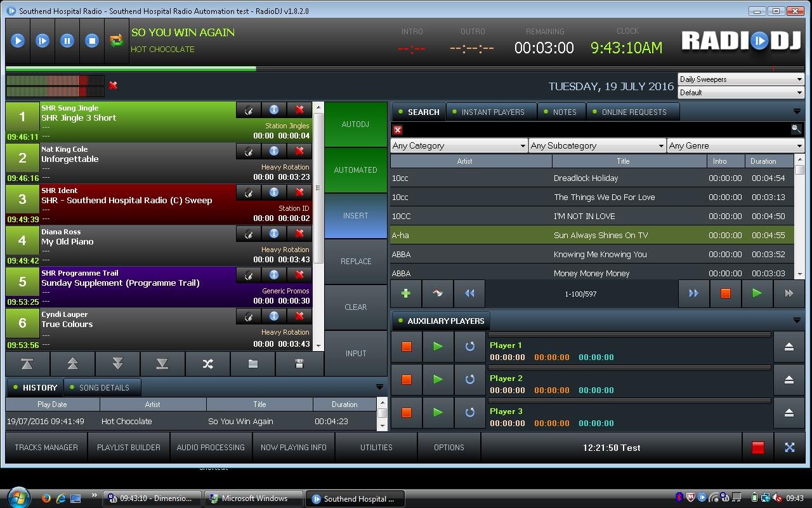
Task: Expand the History panel menu arrow
Action: point(379,387)
